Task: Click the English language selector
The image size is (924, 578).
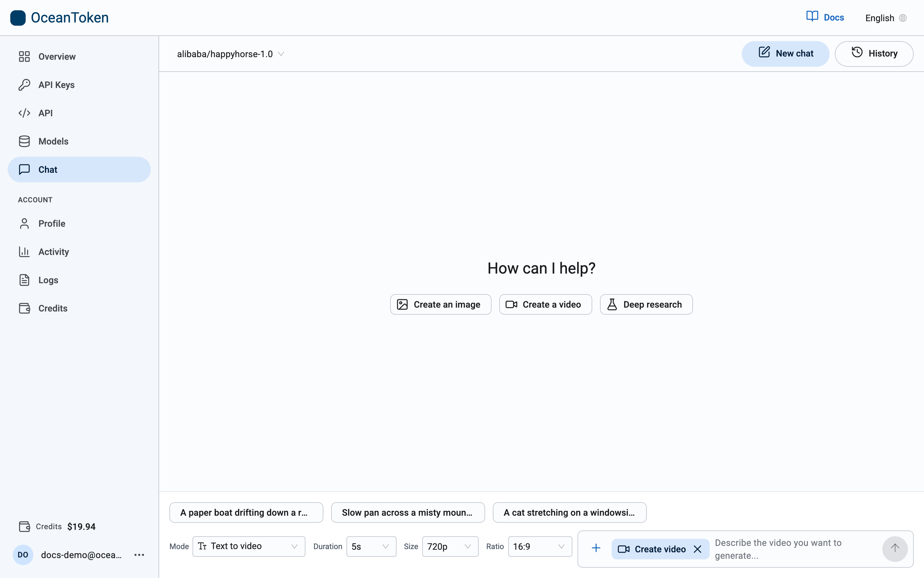Action: point(886,18)
